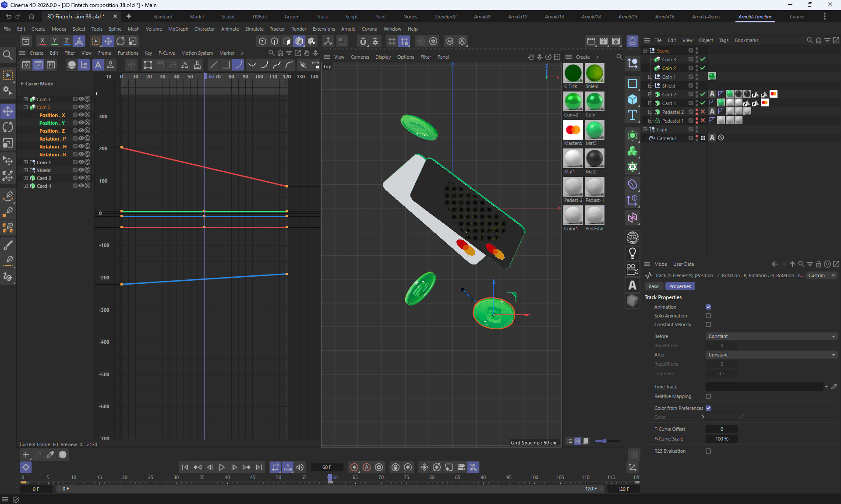
Task: Enable the Solo Animation checkbox
Action: [708, 316]
